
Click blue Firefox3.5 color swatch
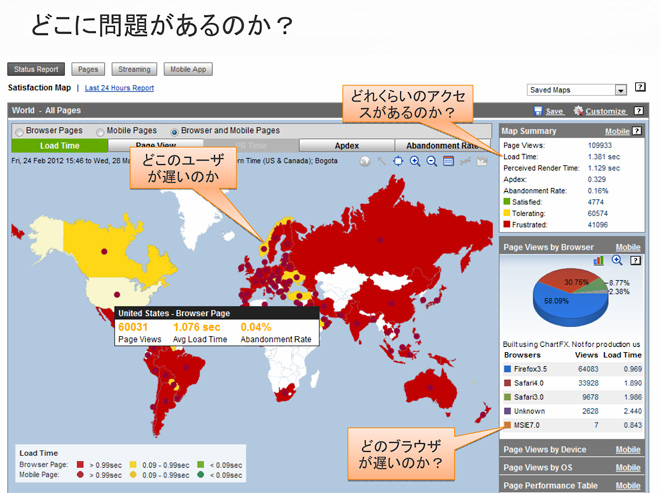coord(508,369)
